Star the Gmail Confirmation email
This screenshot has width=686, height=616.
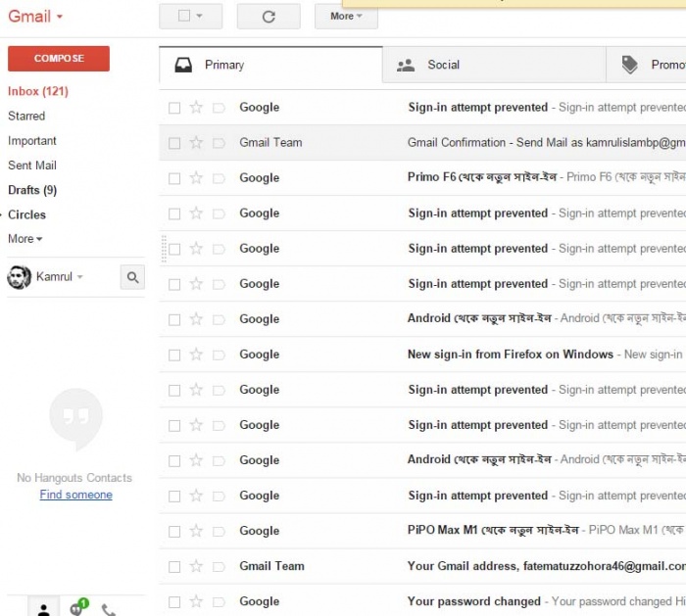196,143
